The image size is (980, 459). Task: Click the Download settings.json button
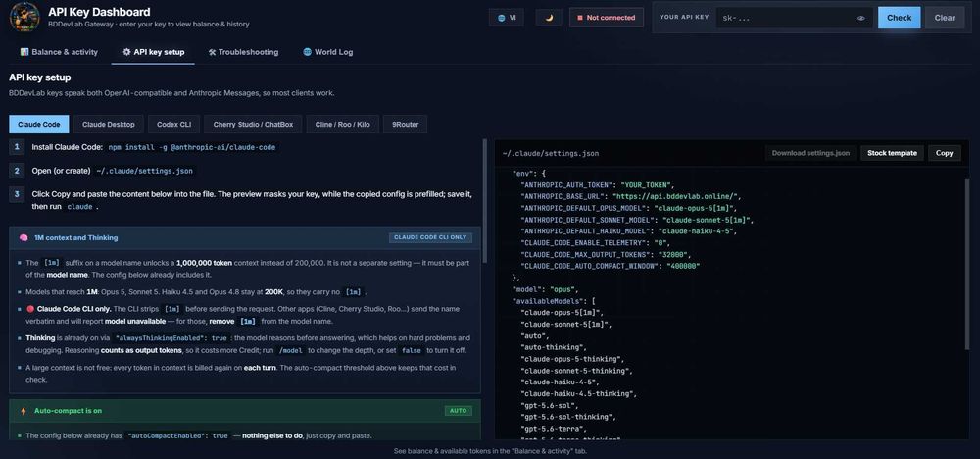(810, 153)
